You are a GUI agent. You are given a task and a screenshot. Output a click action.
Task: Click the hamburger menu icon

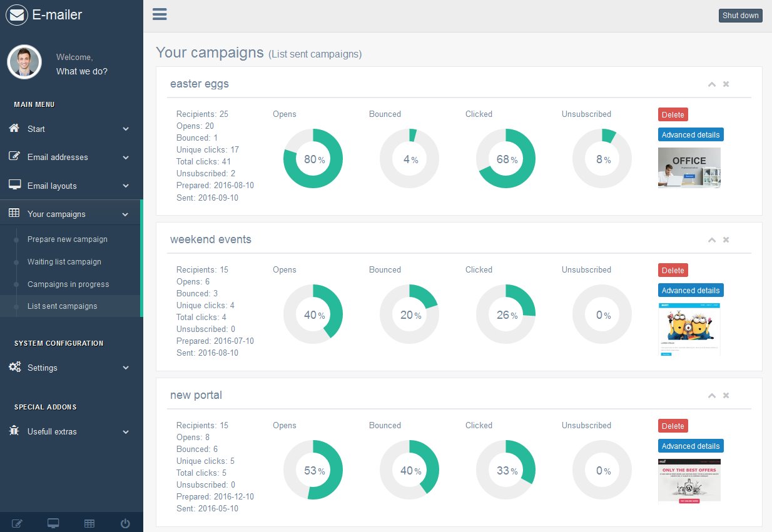[x=160, y=14]
